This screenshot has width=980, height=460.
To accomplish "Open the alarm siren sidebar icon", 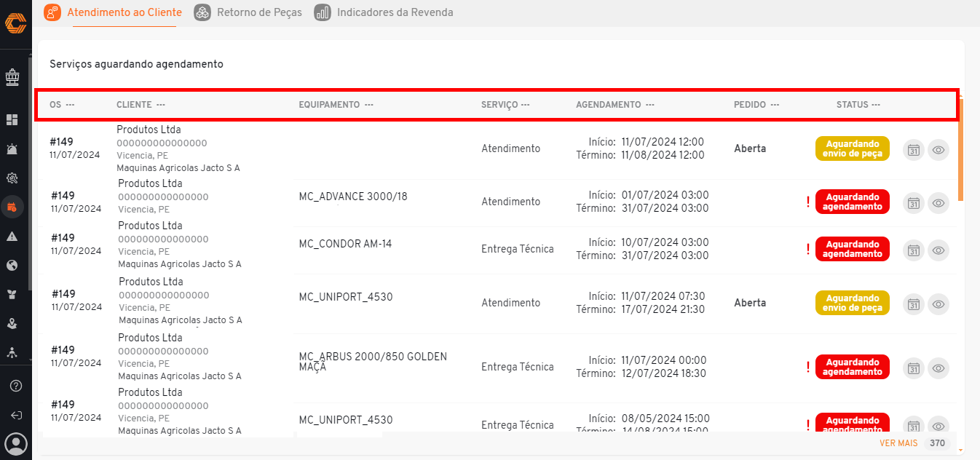I will pyautogui.click(x=12, y=149).
